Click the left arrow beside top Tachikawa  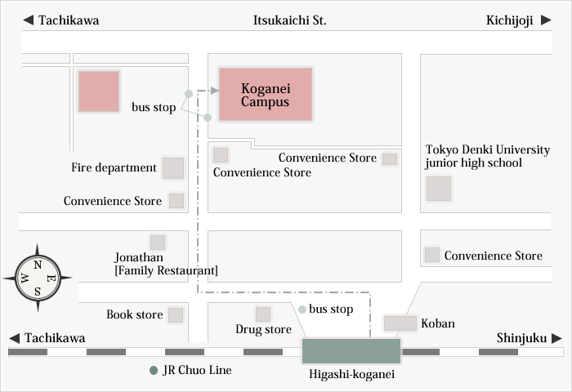(28, 20)
